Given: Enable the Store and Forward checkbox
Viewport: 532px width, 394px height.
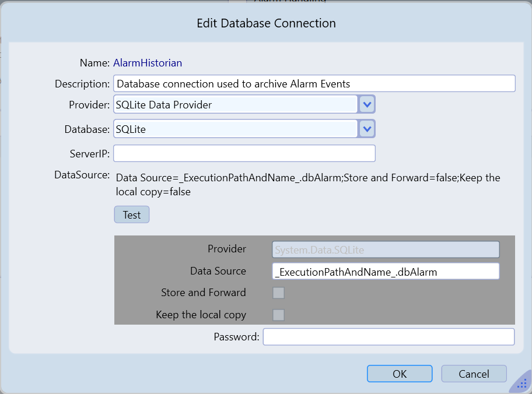Looking at the screenshot, I should tap(279, 293).
